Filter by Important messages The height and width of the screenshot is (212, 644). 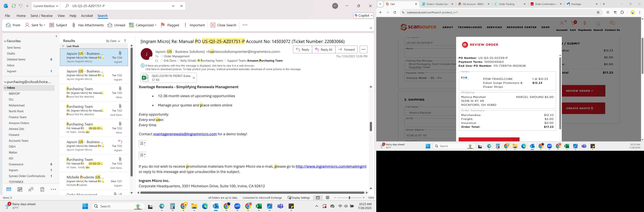[194, 25]
